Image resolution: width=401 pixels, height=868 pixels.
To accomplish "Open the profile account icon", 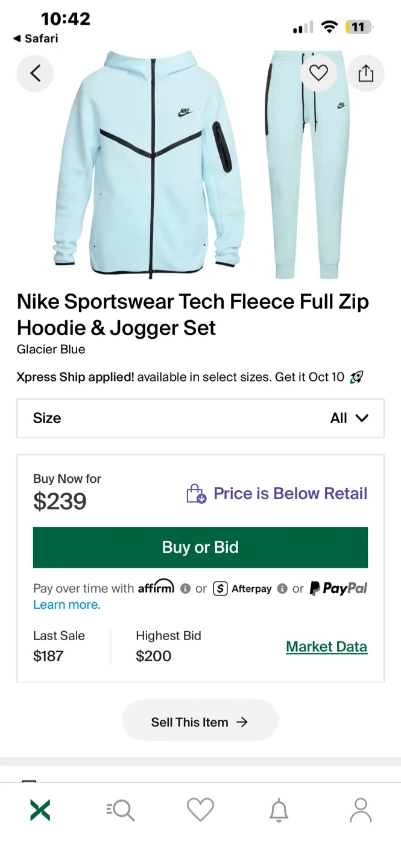I will pos(359,810).
